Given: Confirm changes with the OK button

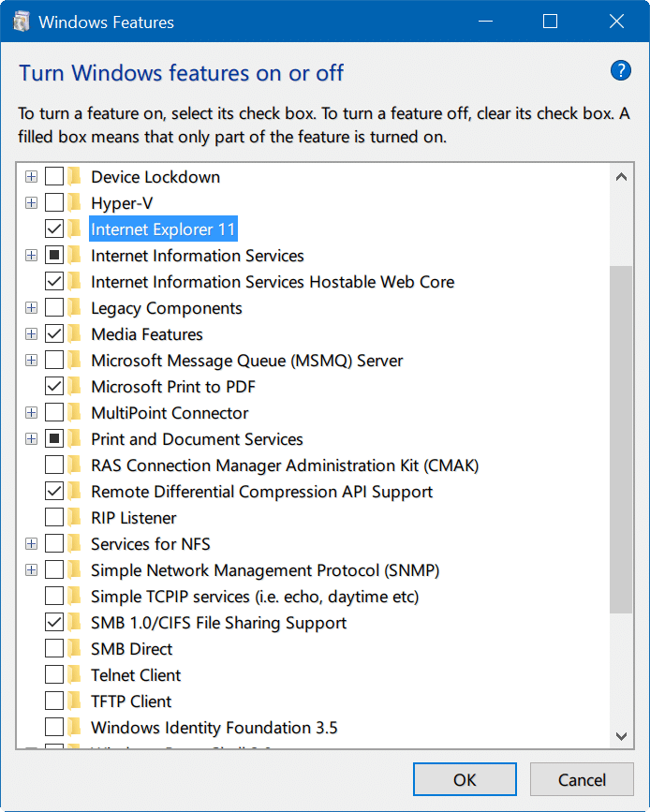Looking at the screenshot, I should click(x=465, y=779).
